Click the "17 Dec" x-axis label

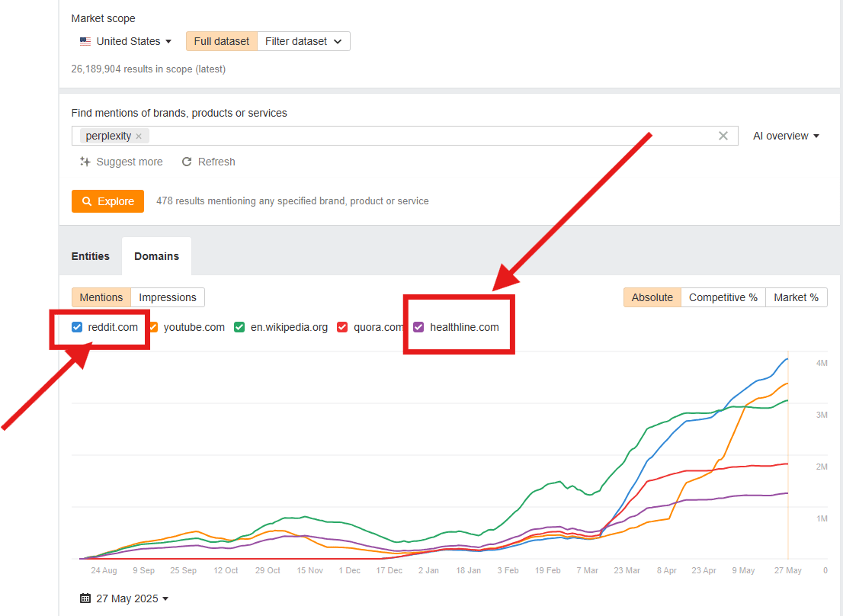(389, 570)
